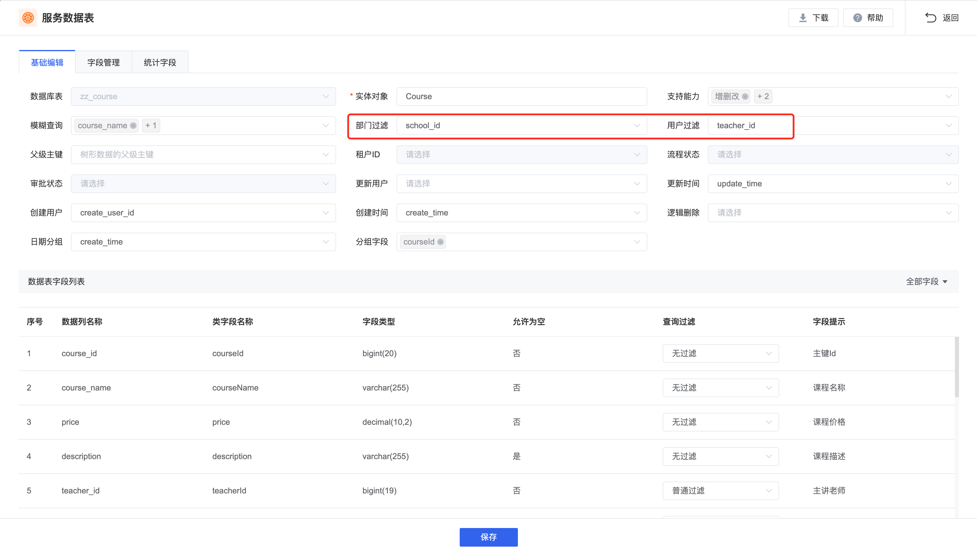977x560 pixels.
Task: Click the orange 服务数据表 logo icon
Action: coord(28,18)
